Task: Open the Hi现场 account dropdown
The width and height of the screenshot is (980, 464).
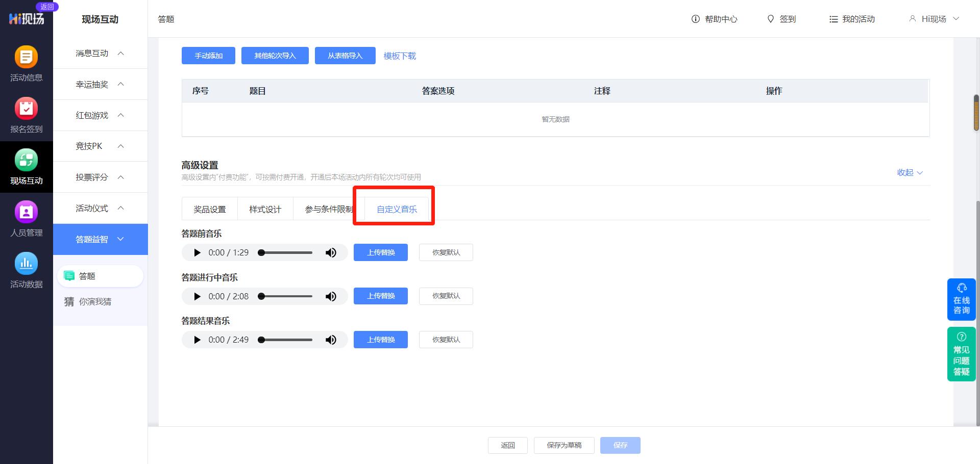Action: click(x=934, y=19)
